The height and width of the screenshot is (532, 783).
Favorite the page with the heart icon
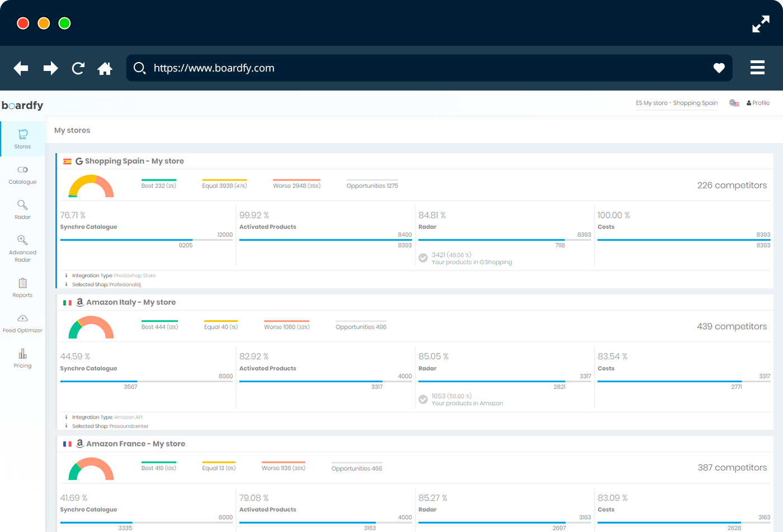coord(719,68)
